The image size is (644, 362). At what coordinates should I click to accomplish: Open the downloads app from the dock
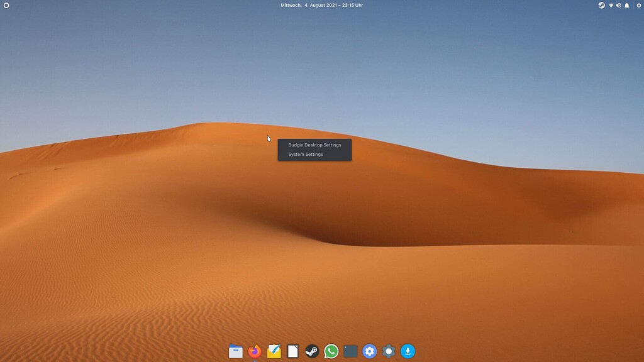point(408,352)
